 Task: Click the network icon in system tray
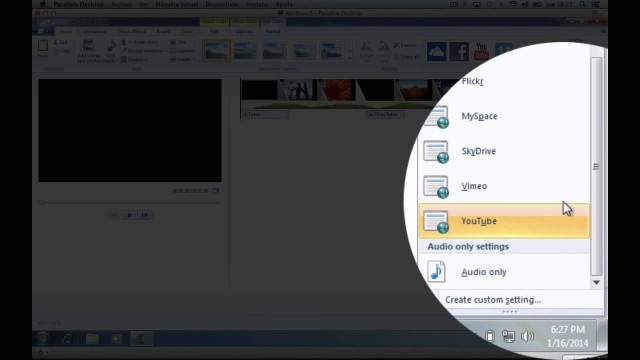[x=509, y=336]
